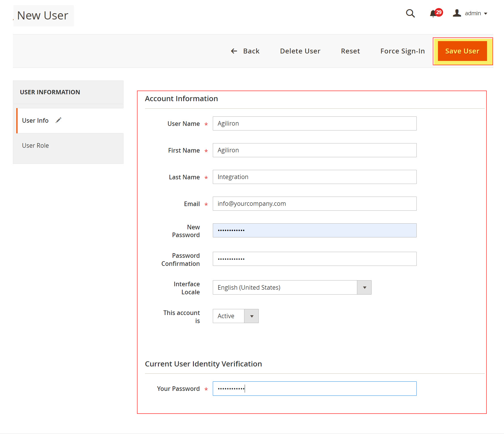Click the Your Password label

[178, 389]
